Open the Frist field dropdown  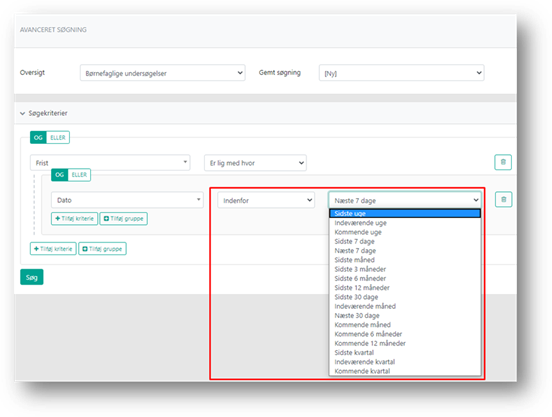click(x=110, y=163)
